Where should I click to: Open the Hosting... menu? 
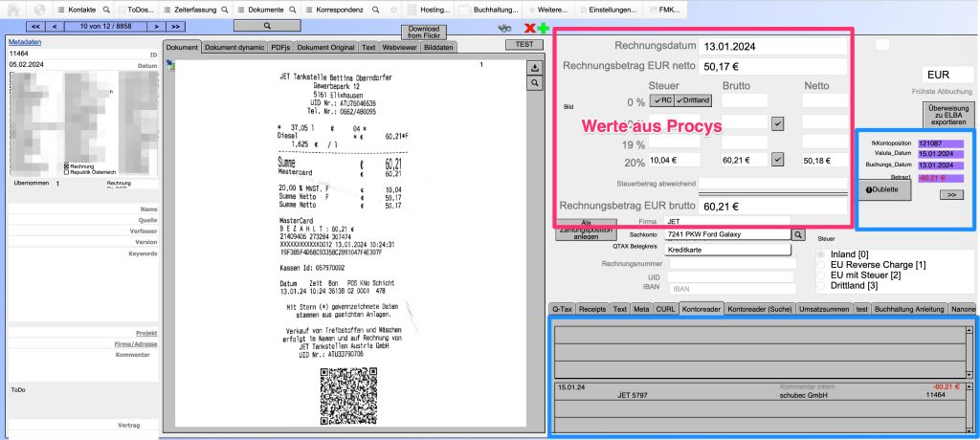point(429,10)
